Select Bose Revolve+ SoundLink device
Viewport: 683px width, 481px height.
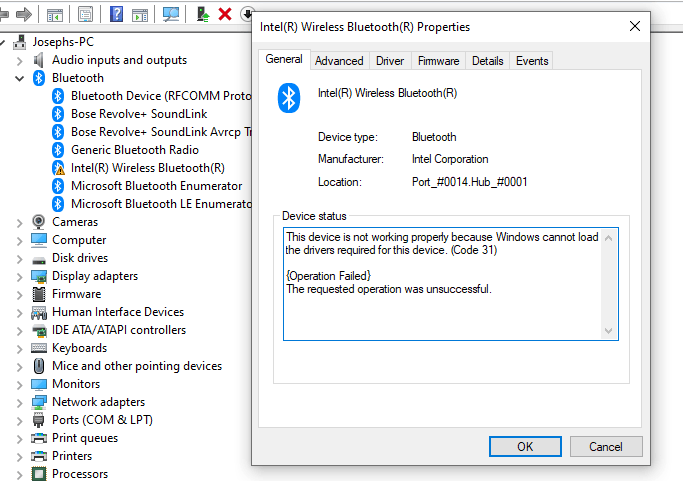tap(139, 114)
